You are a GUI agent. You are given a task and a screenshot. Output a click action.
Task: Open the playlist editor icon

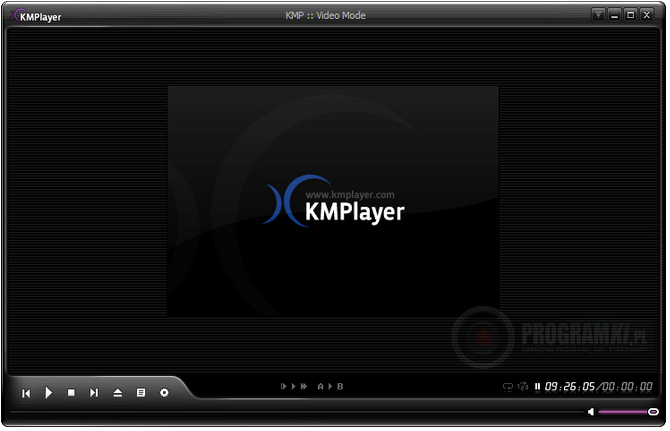[x=141, y=393]
